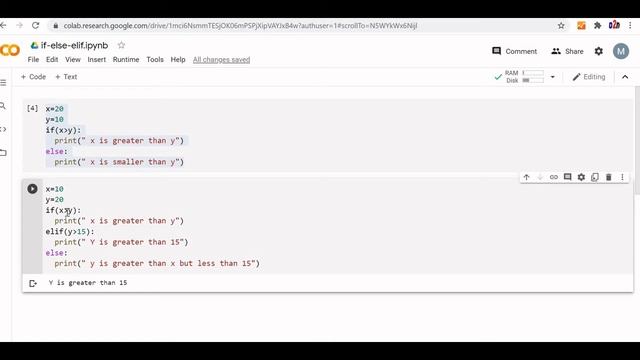Click All changes saved link
The height and width of the screenshot is (360, 640).
tap(221, 60)
